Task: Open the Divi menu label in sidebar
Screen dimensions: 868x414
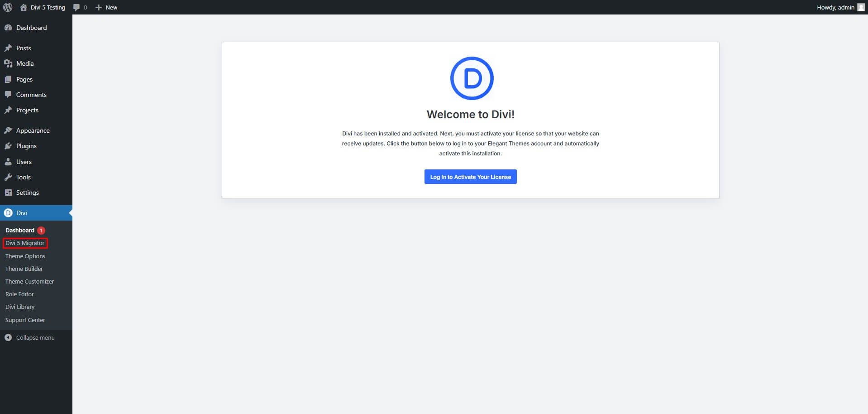Action: tap(22, 213)
